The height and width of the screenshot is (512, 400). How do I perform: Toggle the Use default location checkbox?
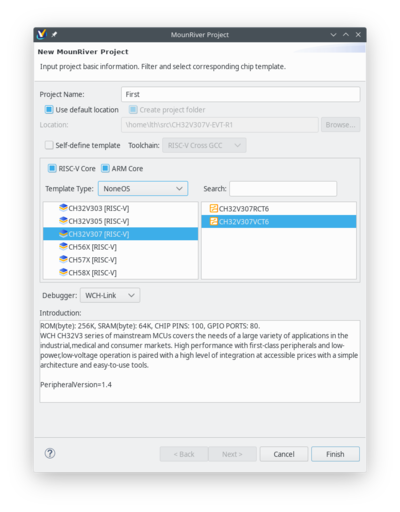click(x=49, y=110)
